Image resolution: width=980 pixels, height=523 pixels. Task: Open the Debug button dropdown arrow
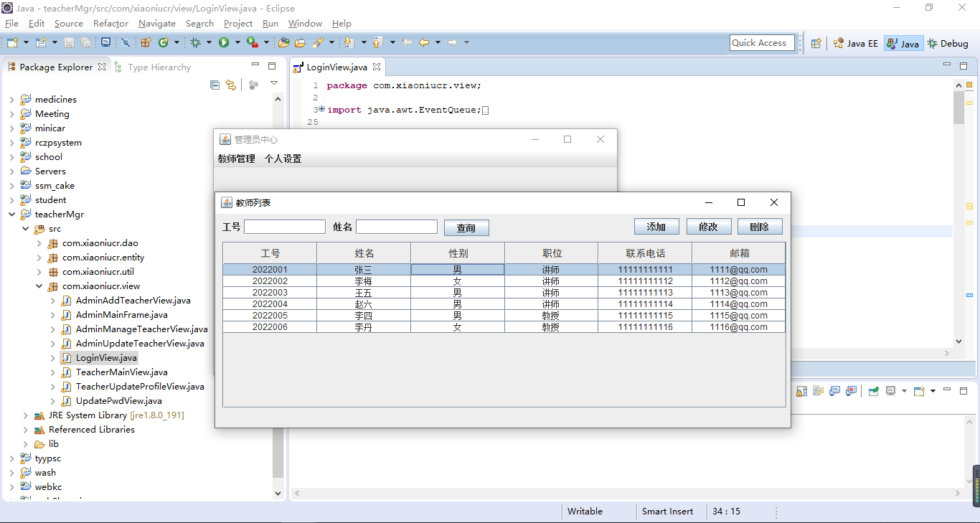coord(209,42)
